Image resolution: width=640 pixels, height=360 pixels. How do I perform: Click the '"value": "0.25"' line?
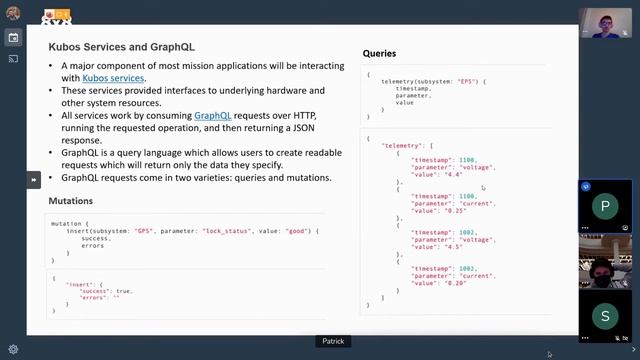(x=438, y=211)
